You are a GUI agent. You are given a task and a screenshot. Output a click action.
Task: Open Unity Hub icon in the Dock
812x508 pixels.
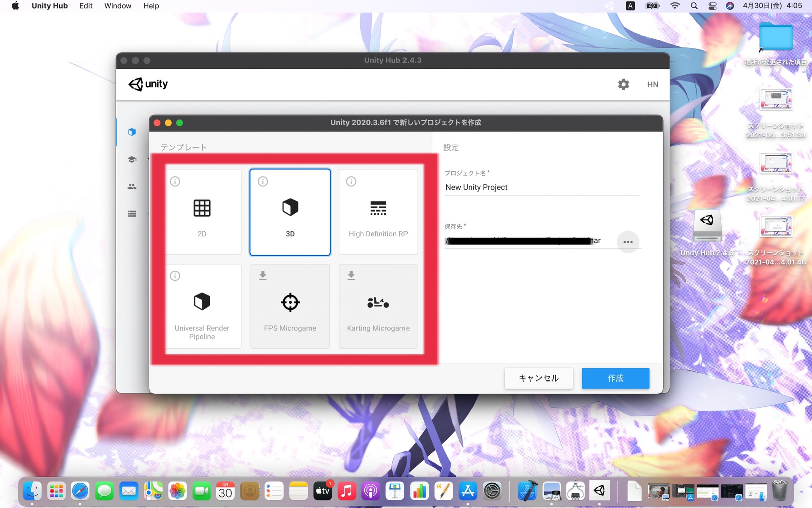click(599, 491)
